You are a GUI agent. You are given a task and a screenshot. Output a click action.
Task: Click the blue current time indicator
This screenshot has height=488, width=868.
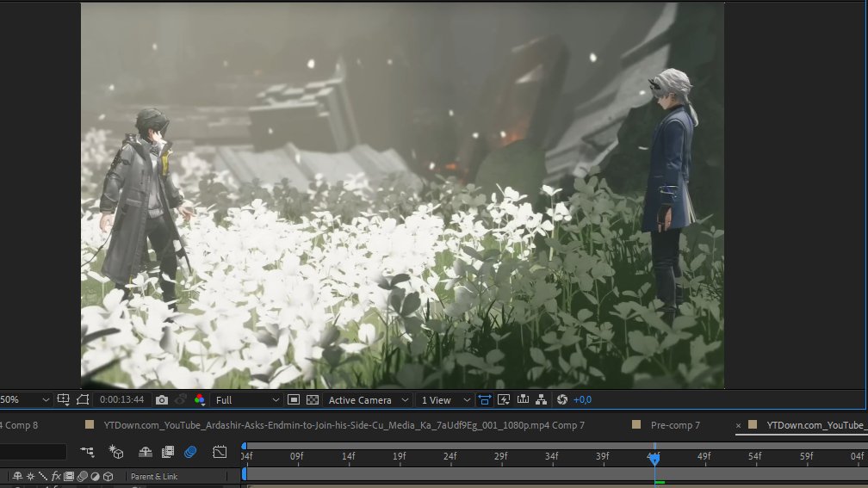pyautogui.click(x=654, y=459)
